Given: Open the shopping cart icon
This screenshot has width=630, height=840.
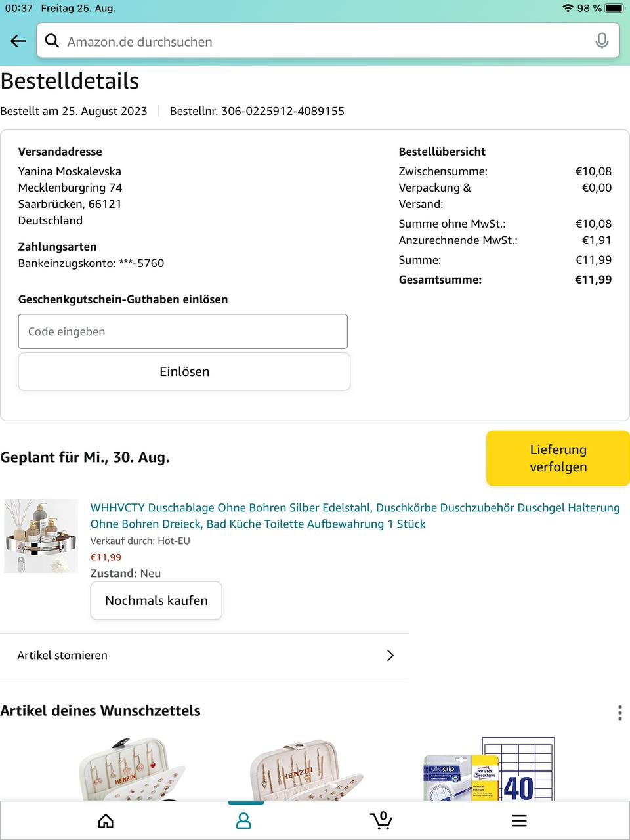Looking at the screenshot, I should 381,820.
